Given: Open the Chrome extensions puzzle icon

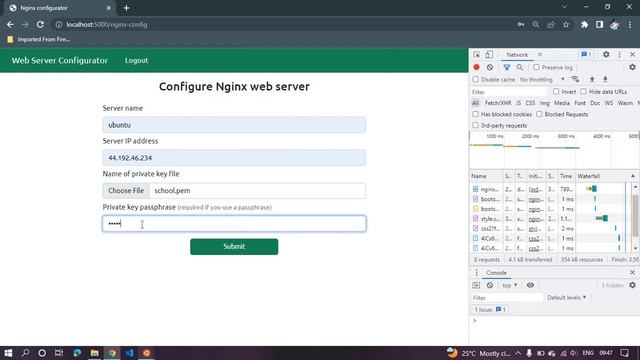Looking at the screenshot, I should (x=584, y=24).
